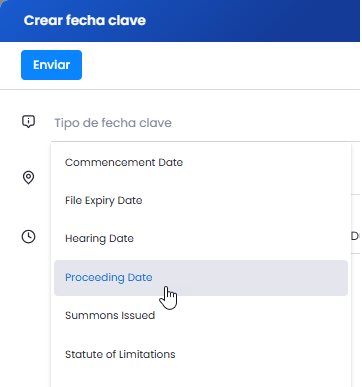Image resolution: width=362 pixels, height=387 pixels.
Task: Choose the Summons Issued entry
Action: (201, 315)
